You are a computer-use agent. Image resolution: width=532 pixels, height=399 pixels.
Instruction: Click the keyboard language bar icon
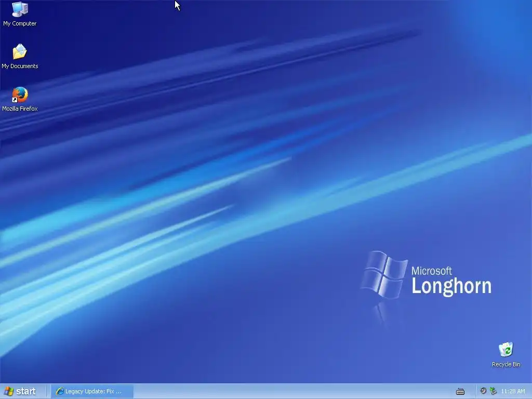(x=460, y=392)
